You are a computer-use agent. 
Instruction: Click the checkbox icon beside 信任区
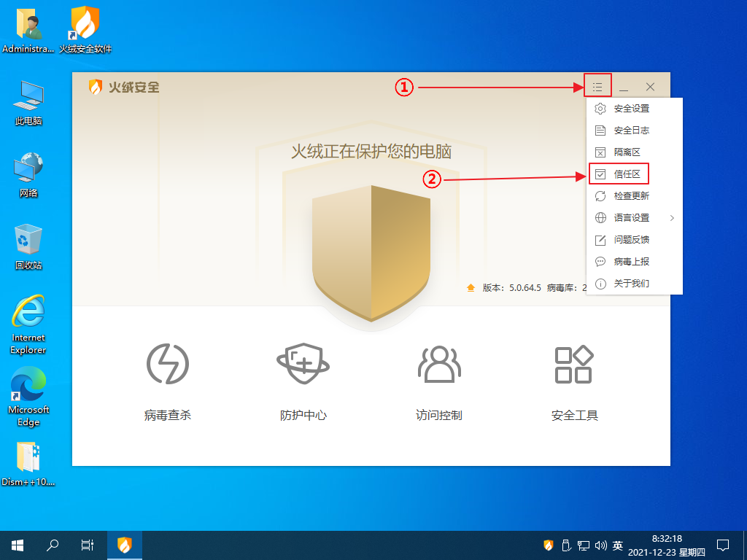[600, 174]
